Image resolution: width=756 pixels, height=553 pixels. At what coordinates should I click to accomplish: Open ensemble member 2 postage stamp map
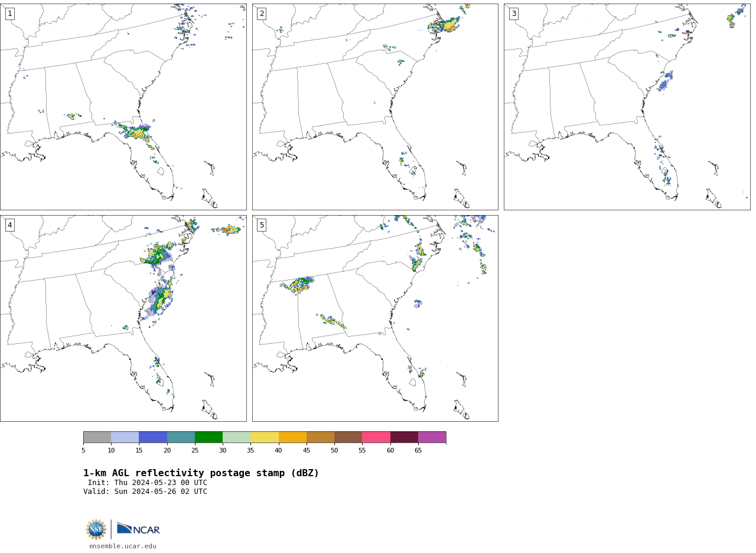(375, 107)
